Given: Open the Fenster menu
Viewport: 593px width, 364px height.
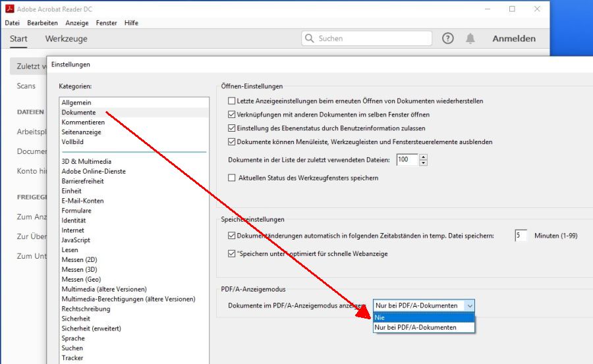Looking at the screenshot, I should (106, 22).
